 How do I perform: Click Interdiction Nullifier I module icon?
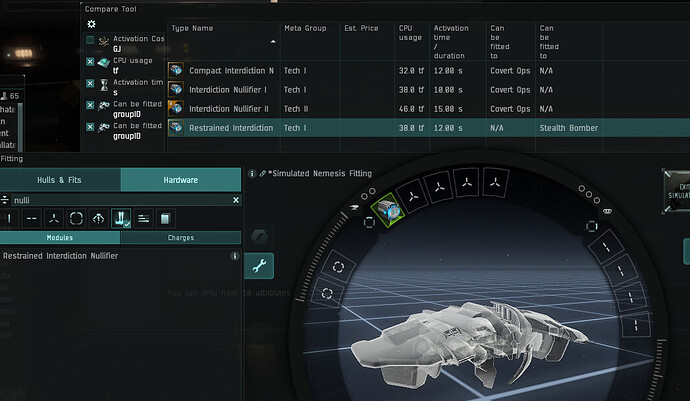click(x=176, y=89)
